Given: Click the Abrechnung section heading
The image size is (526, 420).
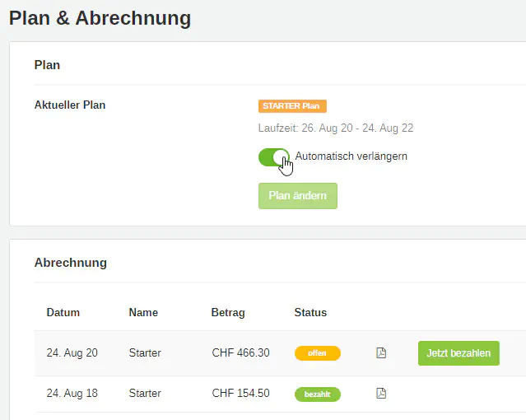Looking at the screenshot, I should pyautogui.click(x=71, y=263).
